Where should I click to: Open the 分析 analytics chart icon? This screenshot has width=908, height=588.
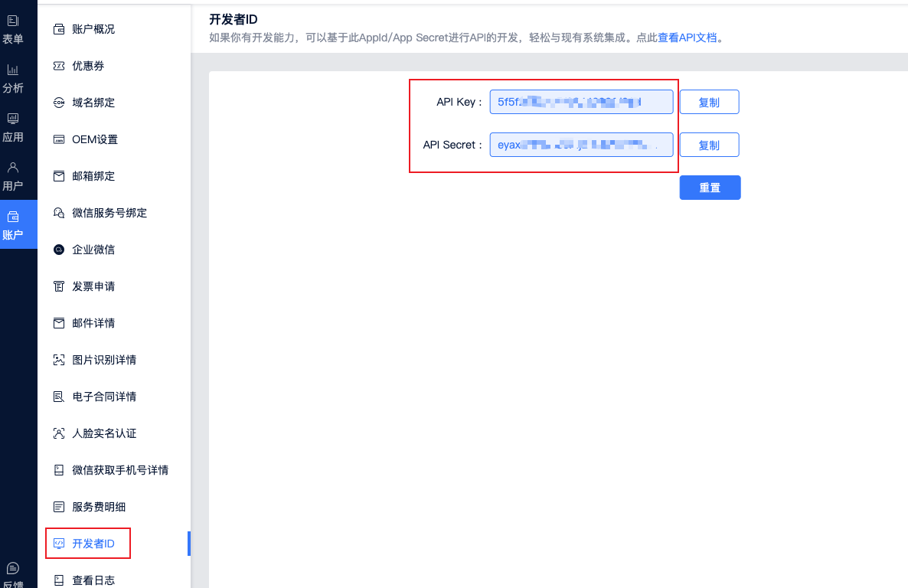[x=13, y=70]
